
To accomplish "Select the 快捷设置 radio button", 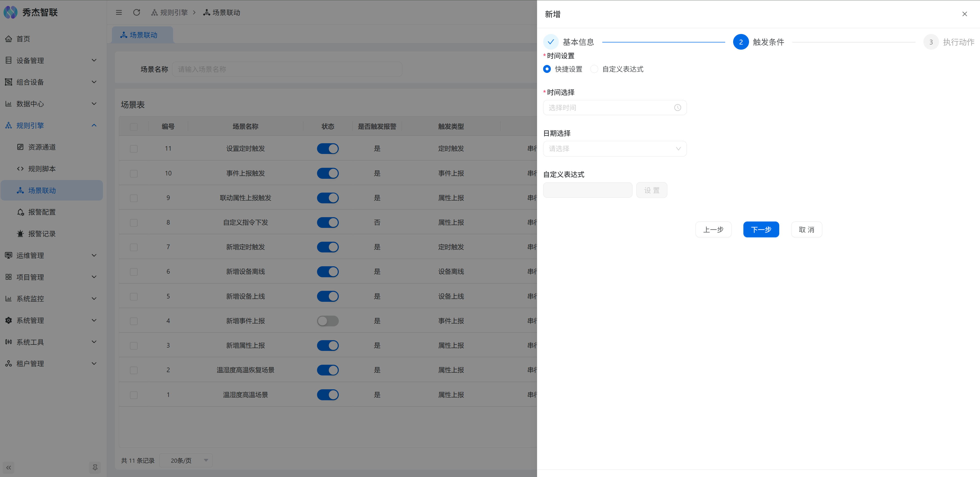I will 547,69.
